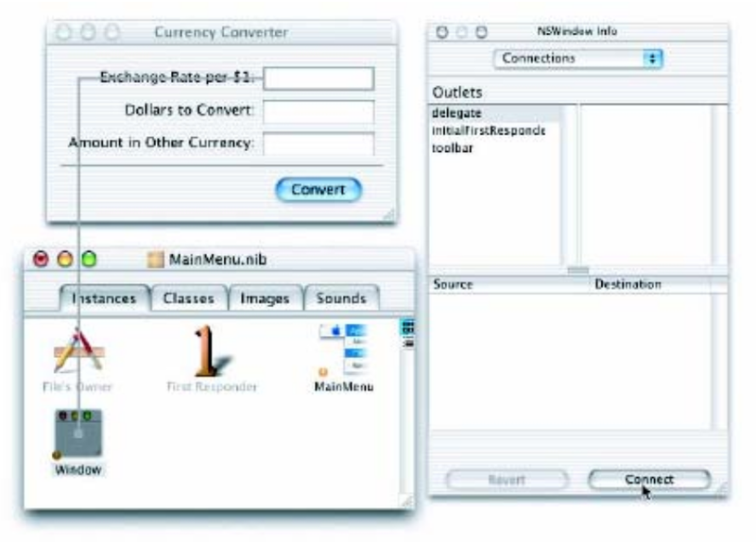This screenshot has height=542, width=756.
Task: Focus the Dollars to Convert field
Action: [x=318, y=110]
